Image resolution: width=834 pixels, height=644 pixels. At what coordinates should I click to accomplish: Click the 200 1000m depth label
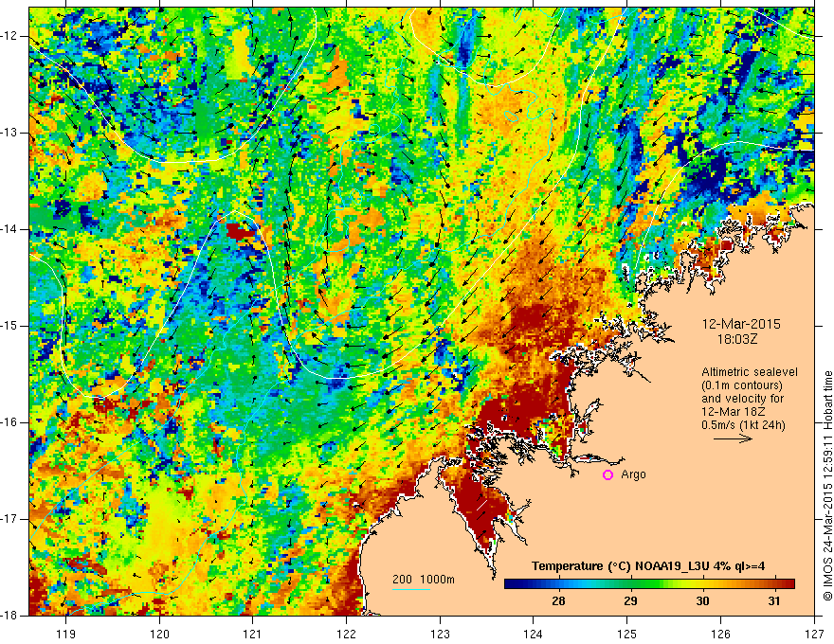coord(424,580)
